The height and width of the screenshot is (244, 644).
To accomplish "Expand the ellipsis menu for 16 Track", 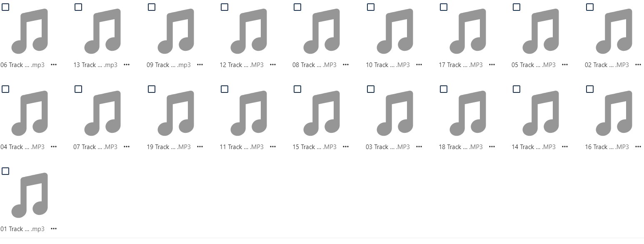I will pyautogui.click(x=638, y=147).
